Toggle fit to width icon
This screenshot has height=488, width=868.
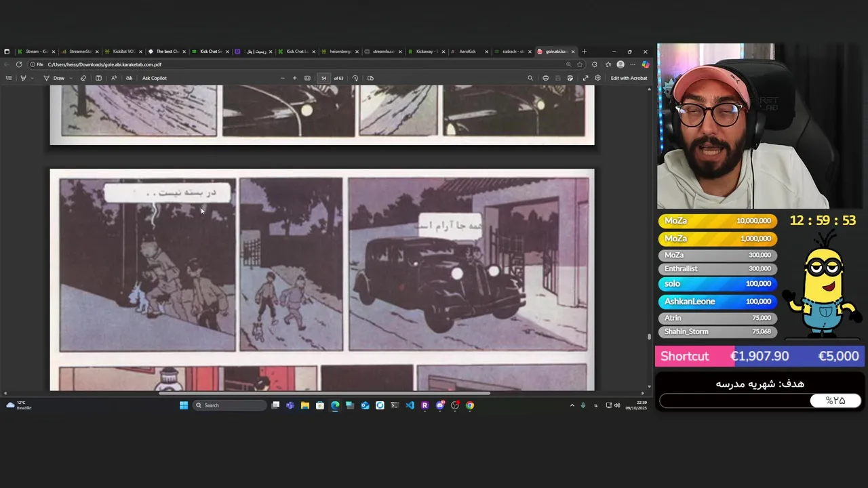pyautogui.click(x=307, y=78)
